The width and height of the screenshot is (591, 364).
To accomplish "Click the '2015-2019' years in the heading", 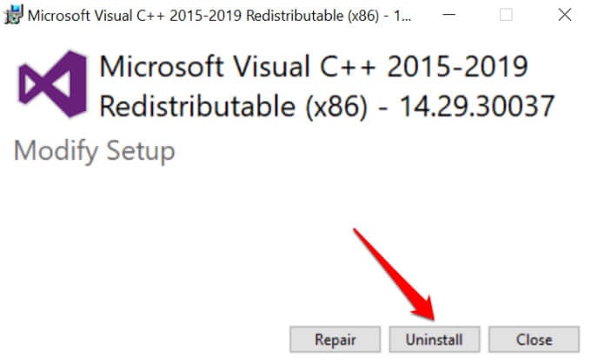I will (460, 67).
